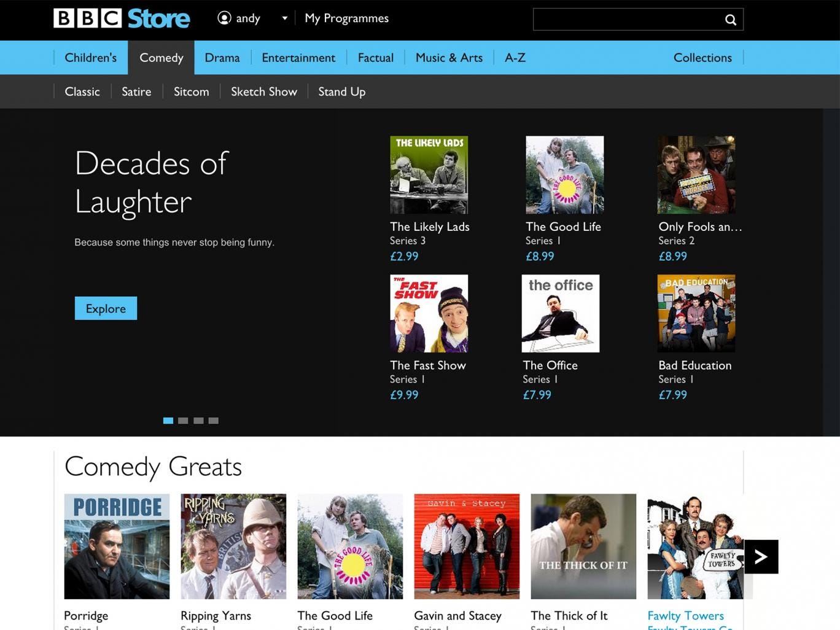This screenshot has width=840, height=630.
Task: Open Porridge cover in Comedy Greats
Action: [117, 546]
